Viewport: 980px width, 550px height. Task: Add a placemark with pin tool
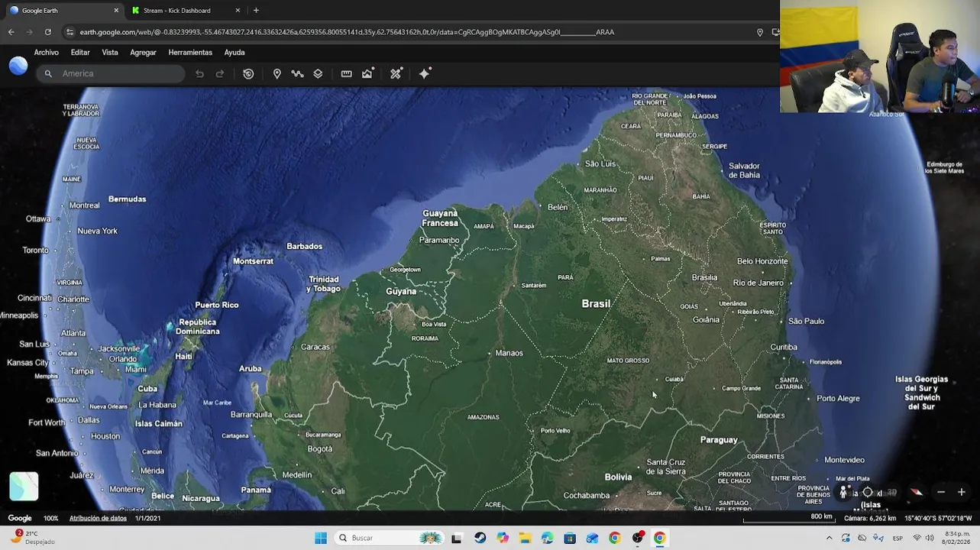[277, 74]
